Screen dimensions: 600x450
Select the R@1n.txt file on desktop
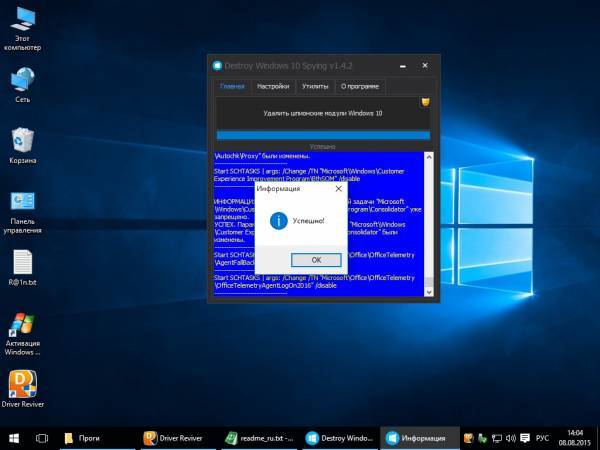[23, 263]
